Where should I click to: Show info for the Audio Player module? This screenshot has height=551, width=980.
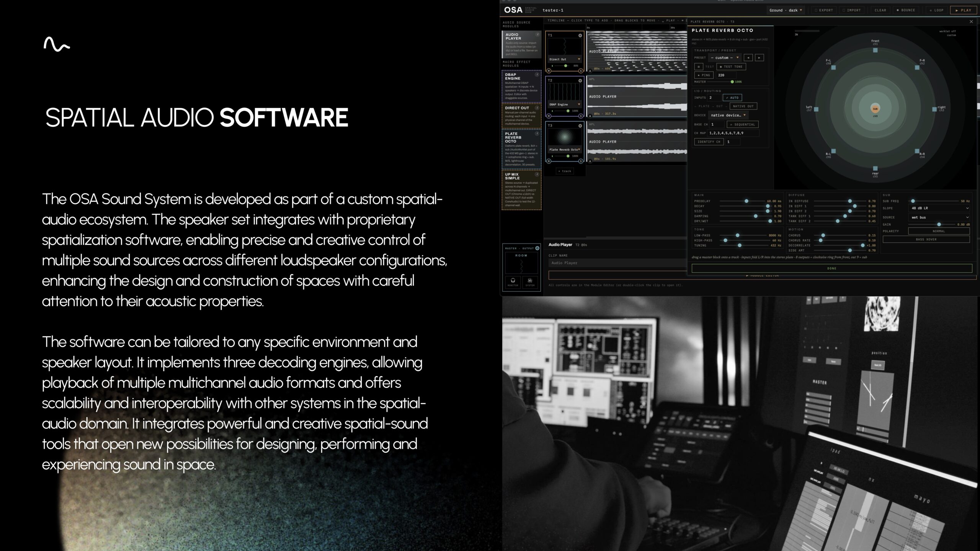[x=537, y=34]
